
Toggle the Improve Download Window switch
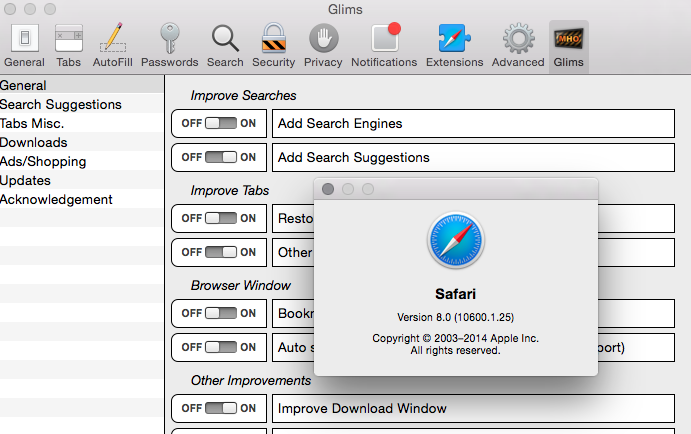tap(220, 408)
